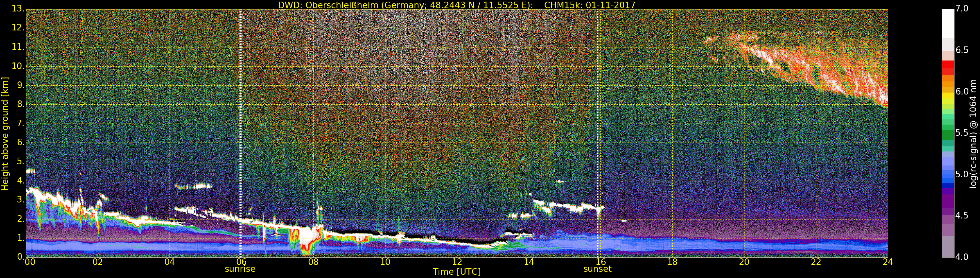Click the 13 km tick on height axis
The image size is (980, 278).
click(17, 9)
